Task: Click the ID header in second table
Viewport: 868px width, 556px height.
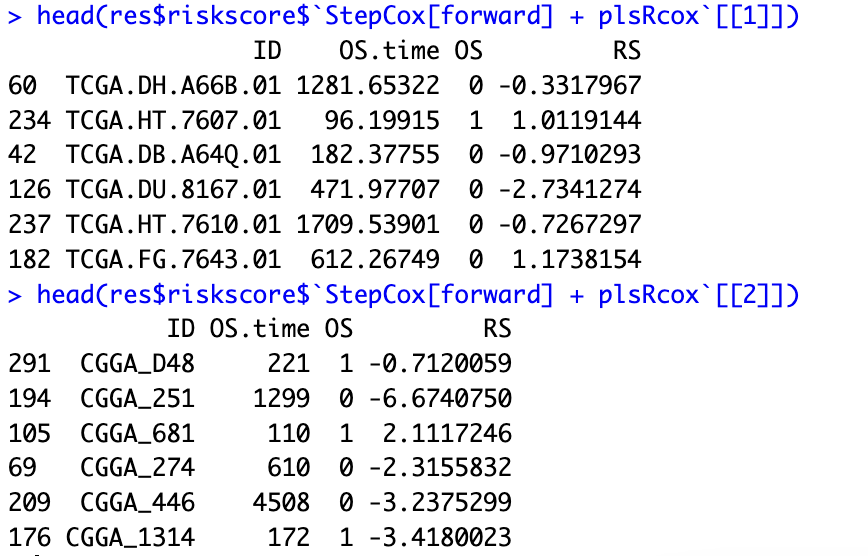Action: click(181, 330)
